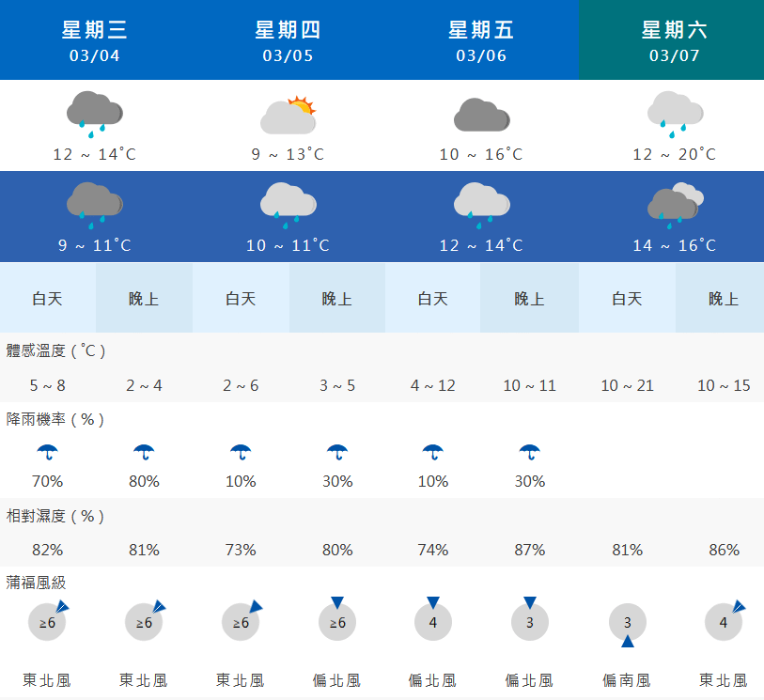764x700 pixels.
Task: Click the umbrella icon above 70%
Action: click(47, 453)
